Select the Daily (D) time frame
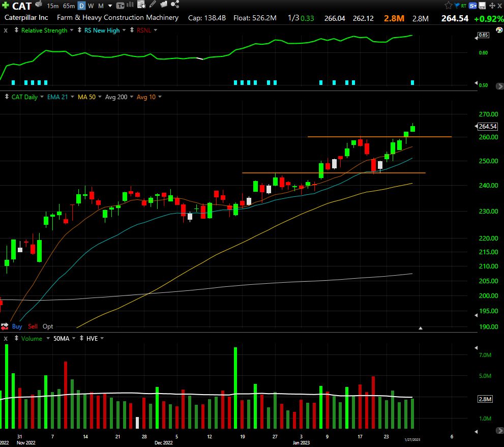This screenshot has width=504, height=447. [x=82, y=6]
